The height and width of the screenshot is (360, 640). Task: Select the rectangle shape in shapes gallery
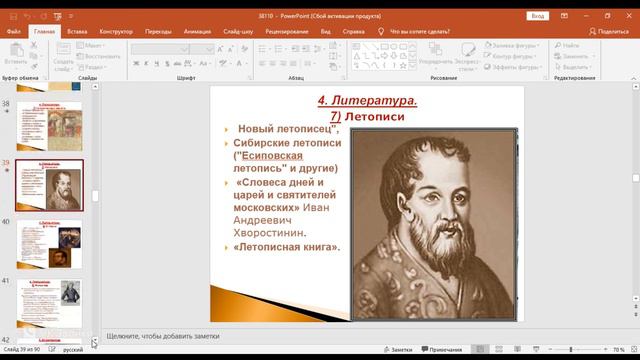(x=384, y=47)
